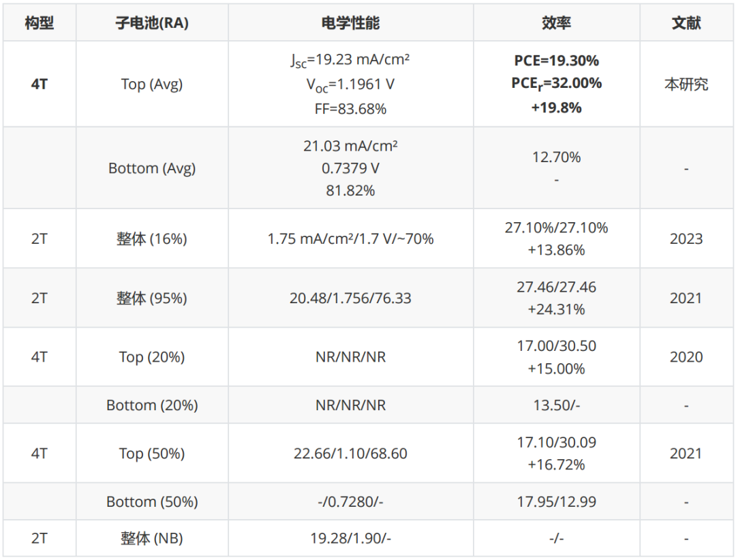Screen dimensions: 736x560
Task: Select the Bottom (Avg) cell
Action: 152,168
